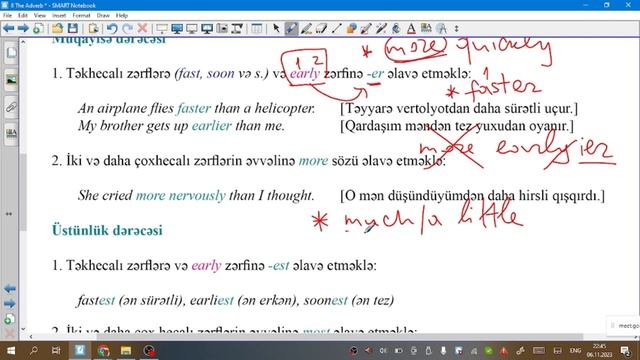Choose the Select arrow pointer tool

pyautogui.click(x=276, y=29)
